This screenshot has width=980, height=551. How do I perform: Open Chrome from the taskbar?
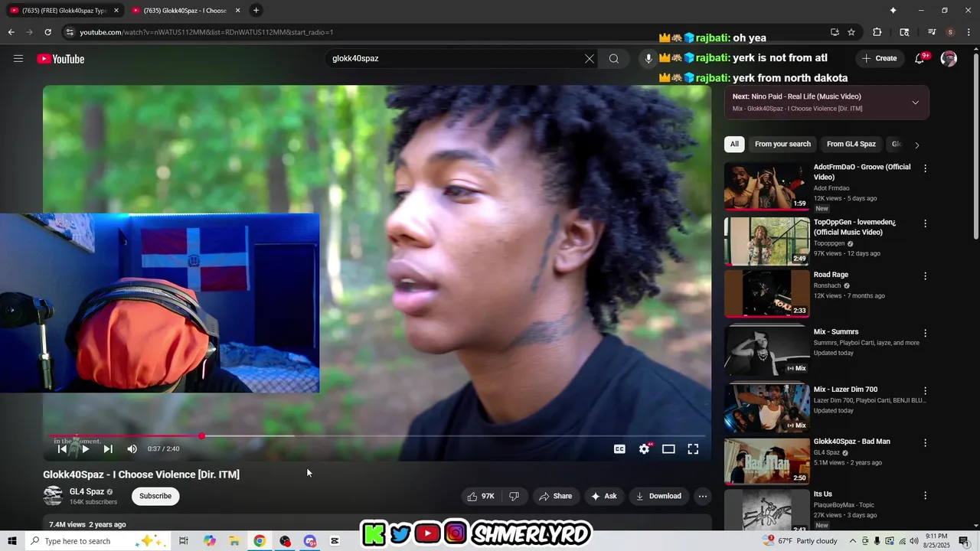(260, 541)
